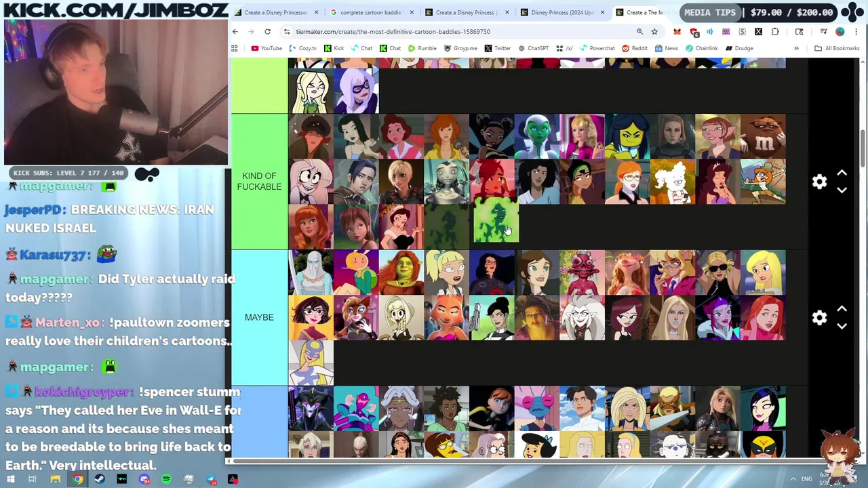Close the Disney Princess (2024 Upd tab
Image resolution: width=868 pixels, height=488 pixels.
[602, 12]
